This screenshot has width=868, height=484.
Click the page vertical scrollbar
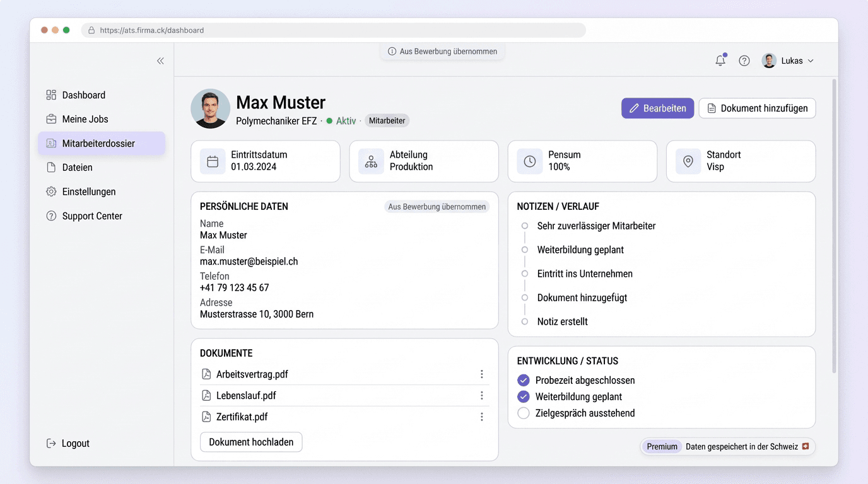coord(835,226)
